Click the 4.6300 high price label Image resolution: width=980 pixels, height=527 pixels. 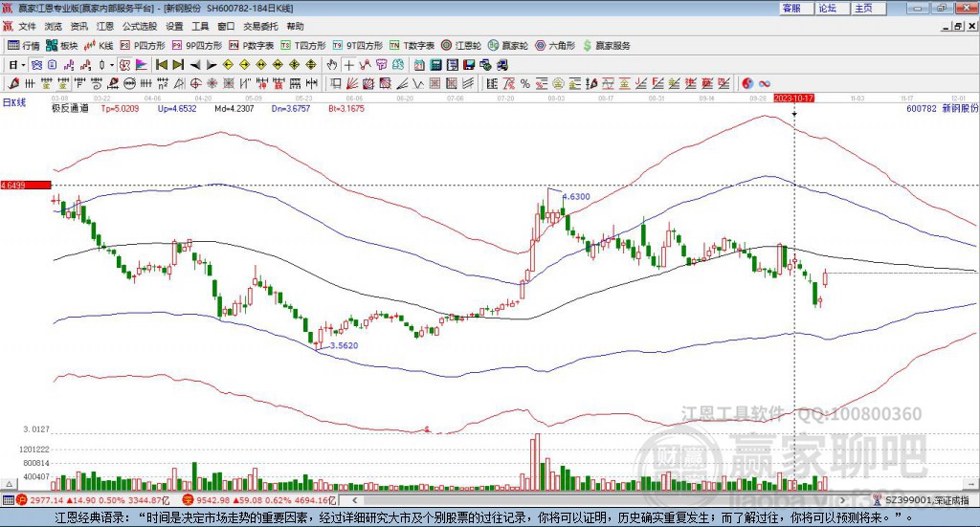576,197
